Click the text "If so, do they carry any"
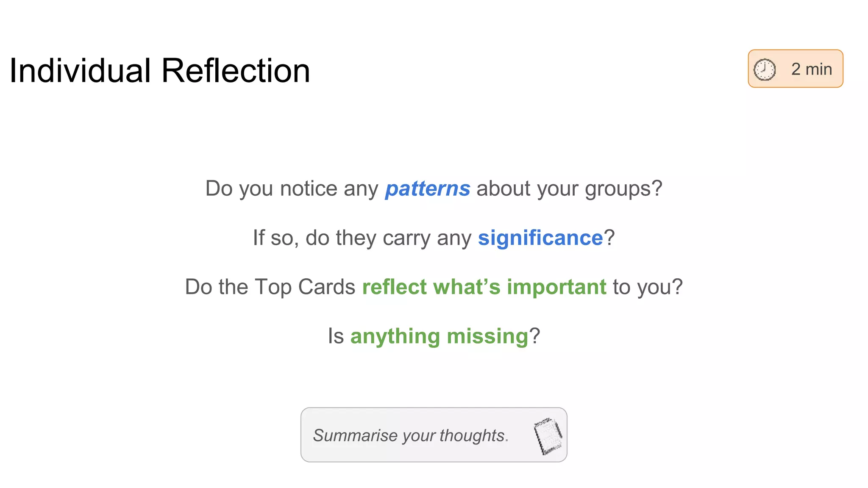The height and width of the screenshot is (488, 868). [x=362, y=238]
